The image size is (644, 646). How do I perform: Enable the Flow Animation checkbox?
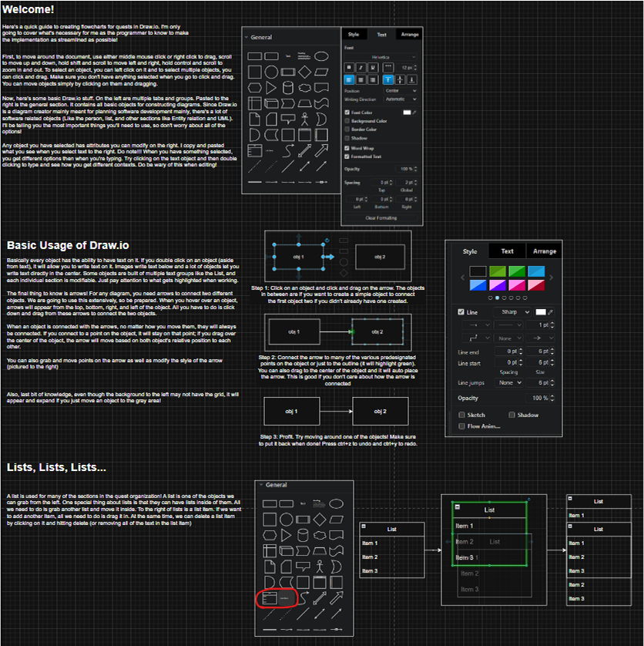click(x=461, y=426)
